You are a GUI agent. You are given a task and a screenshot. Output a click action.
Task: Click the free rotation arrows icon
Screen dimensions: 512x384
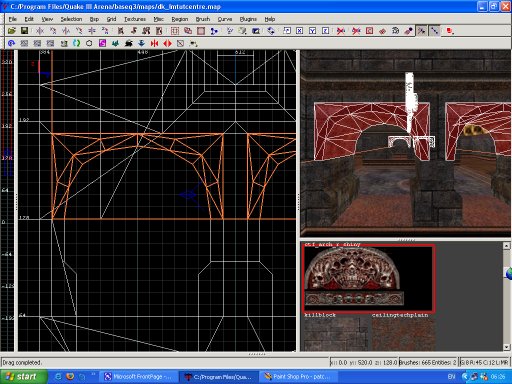271,31
